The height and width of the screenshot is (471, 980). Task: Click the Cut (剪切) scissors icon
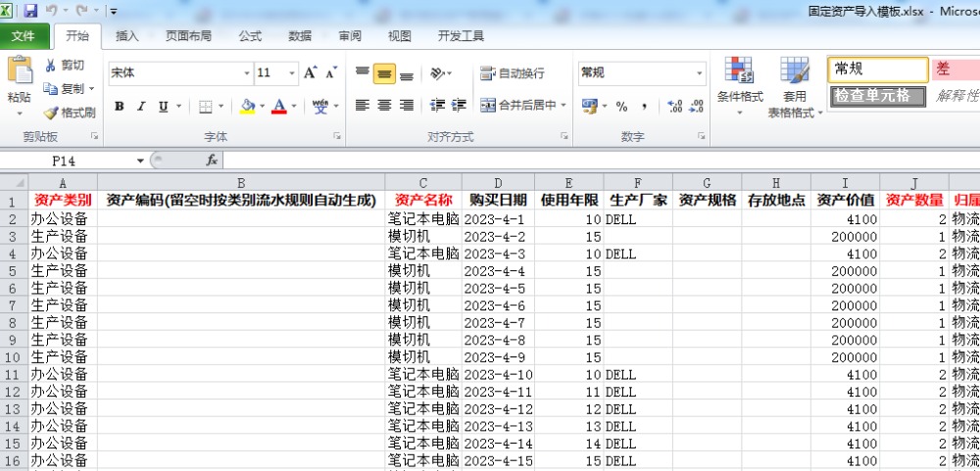(51, 66)
